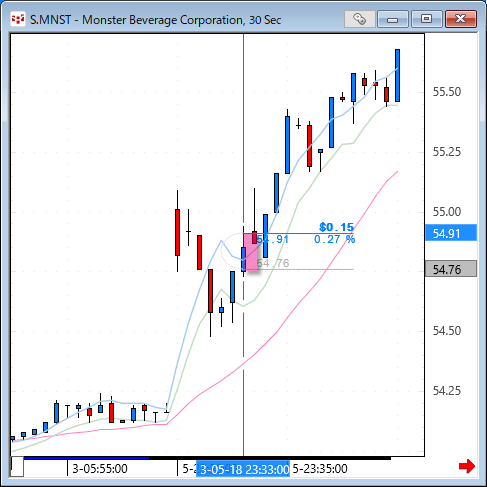Image resolution: width=487 pixels, height=487 pixels.
Task: Click the 5-23:35:00 time axis label
Action: tap(320, 469)
